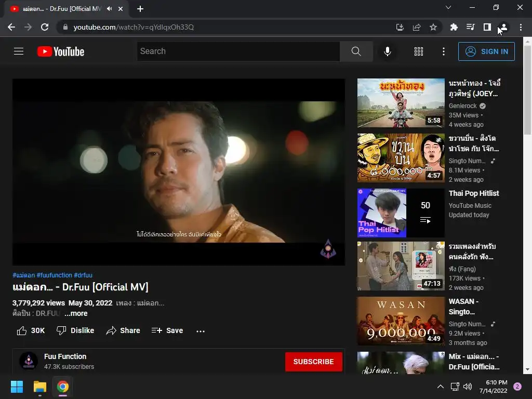Click the address bar URL
The image size is (532, 399).
click(x=134, y=27)
